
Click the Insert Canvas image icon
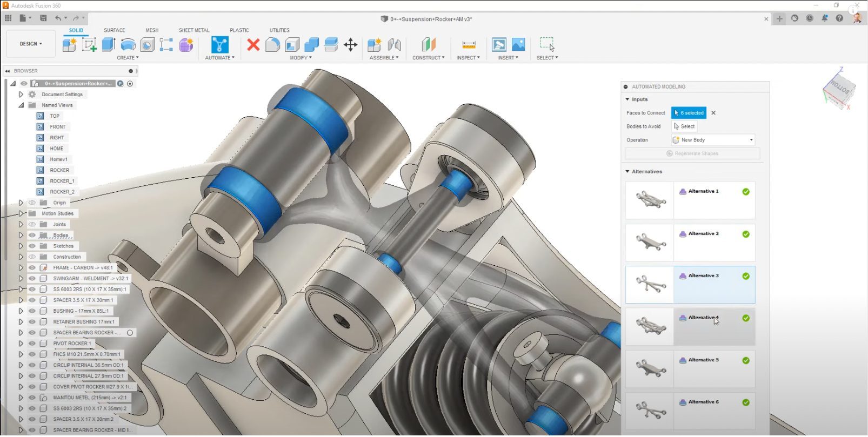518,44
